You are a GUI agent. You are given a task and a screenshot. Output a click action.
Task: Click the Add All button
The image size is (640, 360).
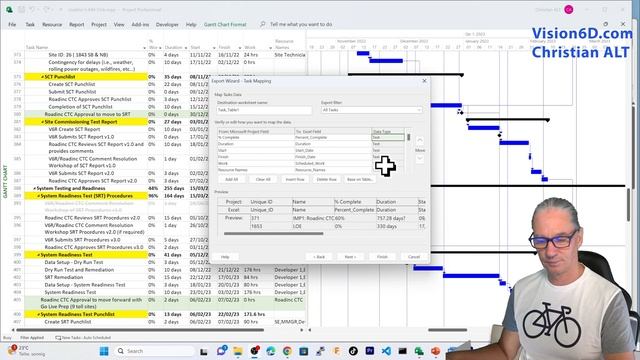pyautogui.click(x=231, y=180)
